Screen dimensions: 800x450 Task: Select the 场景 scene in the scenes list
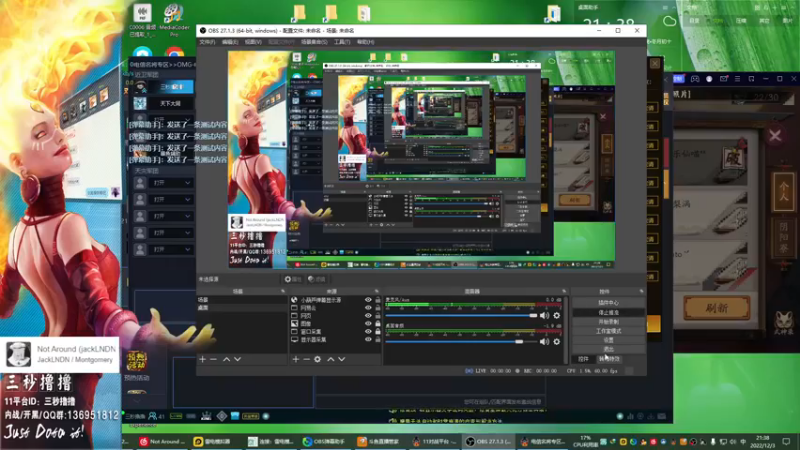(242, 300)
